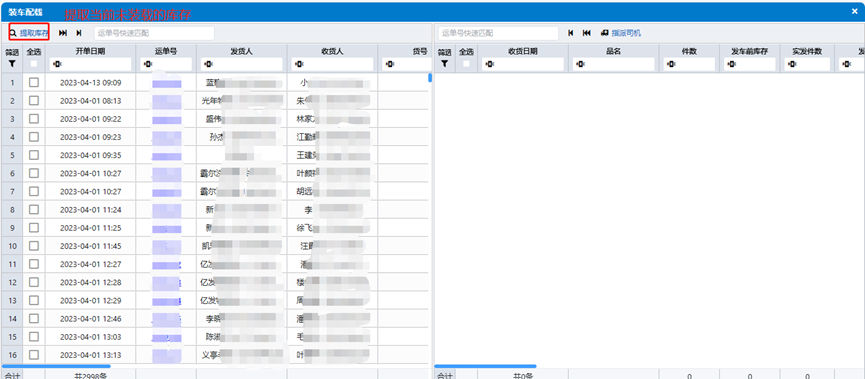The width and height of the screenshot is (865, 379).
Task: Click row number 6 in left table
Action: pyautogui.click(x=12, y=173)
